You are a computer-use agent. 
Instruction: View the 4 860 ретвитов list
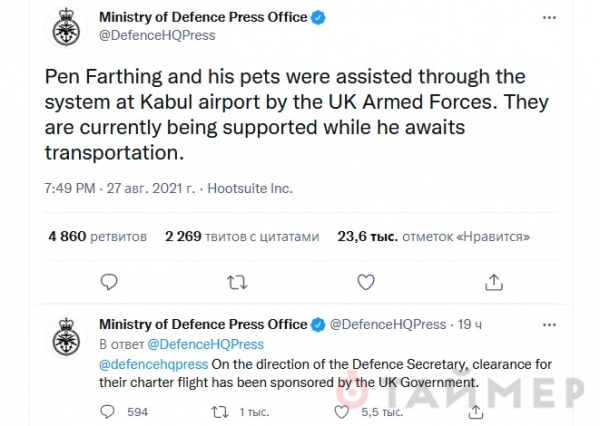97,237
